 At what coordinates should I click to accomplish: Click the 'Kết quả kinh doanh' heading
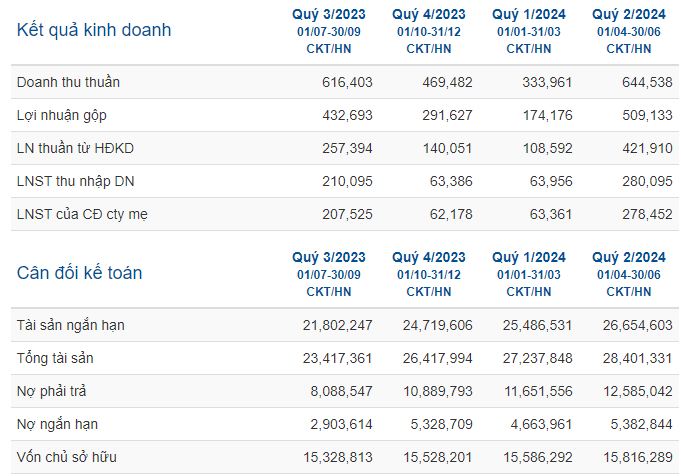pyautogui.click(x=94, y=30)
